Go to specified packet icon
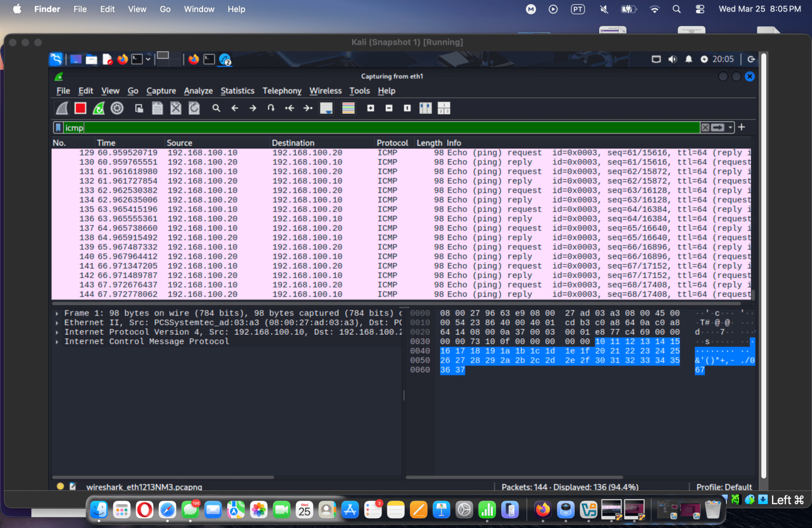Viewport: 812px width, 528px height. [x=271, y=109]
